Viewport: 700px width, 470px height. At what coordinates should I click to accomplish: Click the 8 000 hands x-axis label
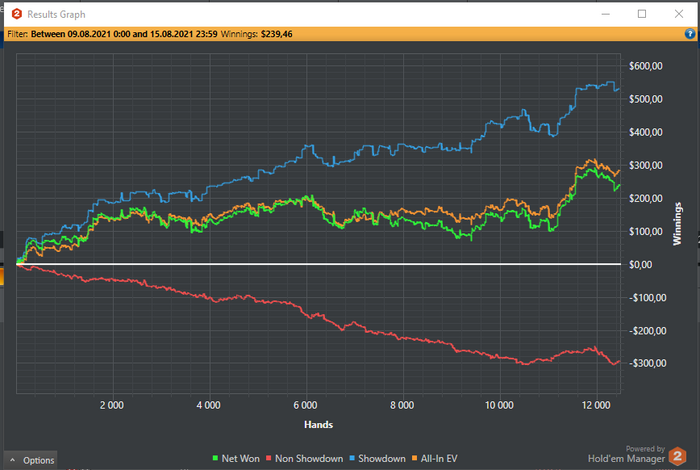coord(402,405)
